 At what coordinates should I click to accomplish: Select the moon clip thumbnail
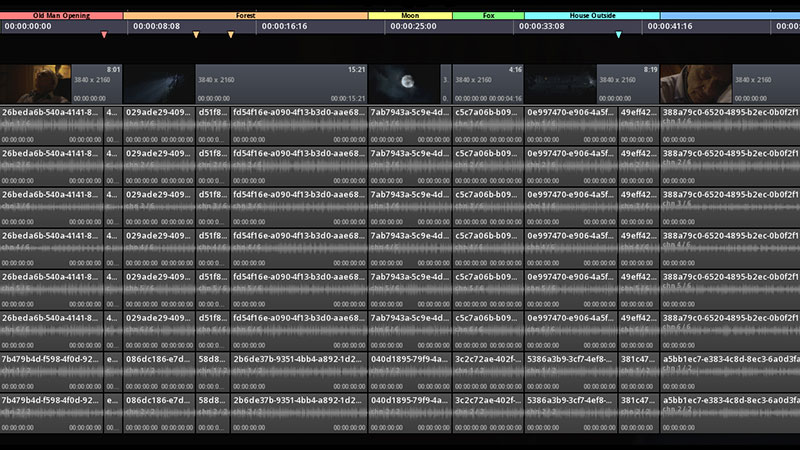pos(404,84)
